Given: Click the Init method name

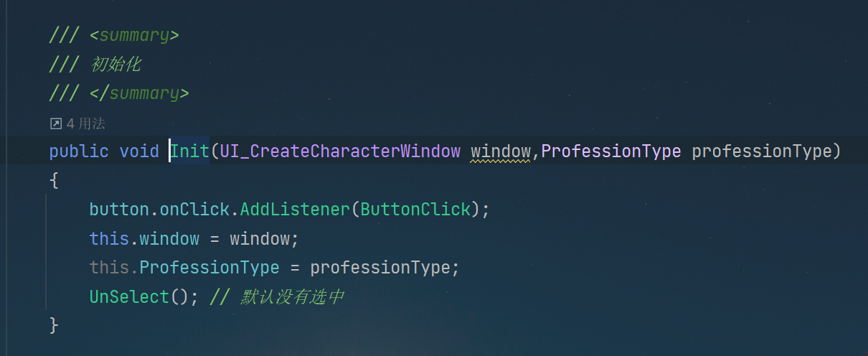Looking at the screenshot, I should coord(189,151).
